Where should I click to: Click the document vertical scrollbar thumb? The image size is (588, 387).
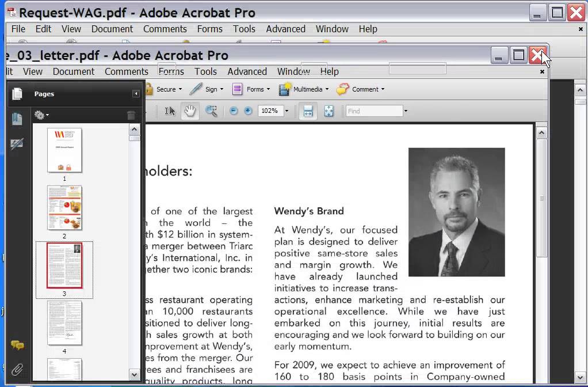pos(541,198)
